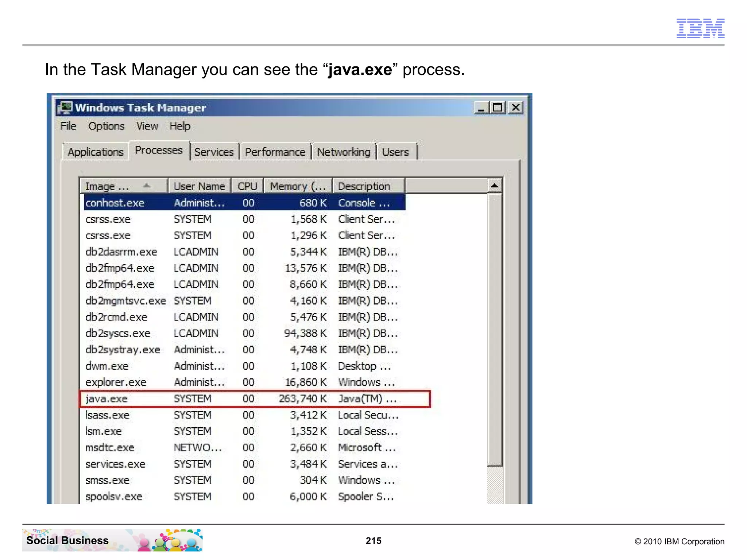Click the scroll up arrow of process list
The width and height of the screenshot is (747, 560).
pyautogui.click(x=495, y=186)
